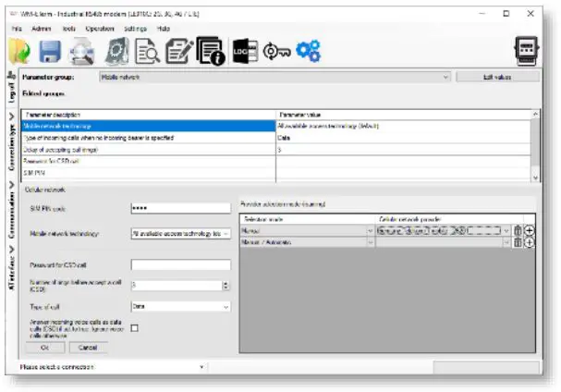Open the Operation menu
The image size is (561, 392).
100,29
